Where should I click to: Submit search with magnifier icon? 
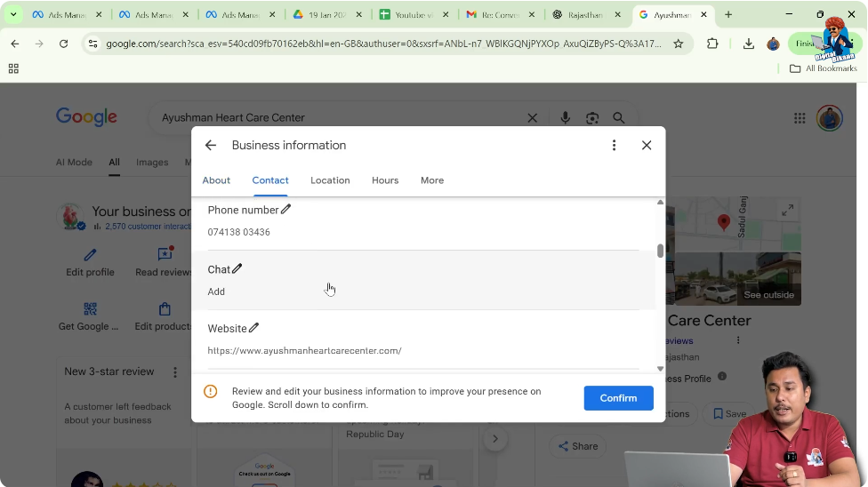tap(619, 118)
